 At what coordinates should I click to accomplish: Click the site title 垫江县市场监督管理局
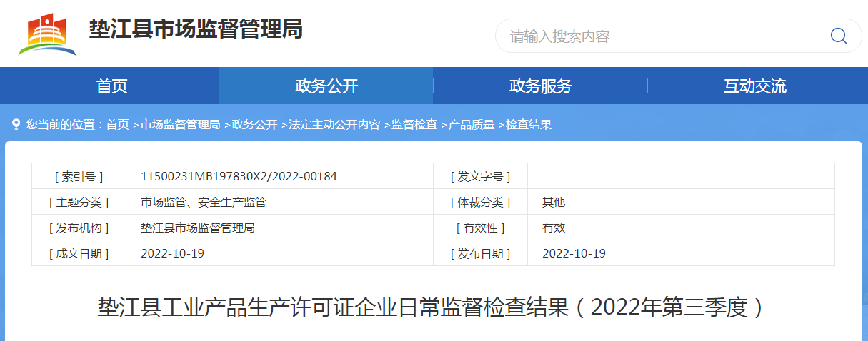[196, 29]
